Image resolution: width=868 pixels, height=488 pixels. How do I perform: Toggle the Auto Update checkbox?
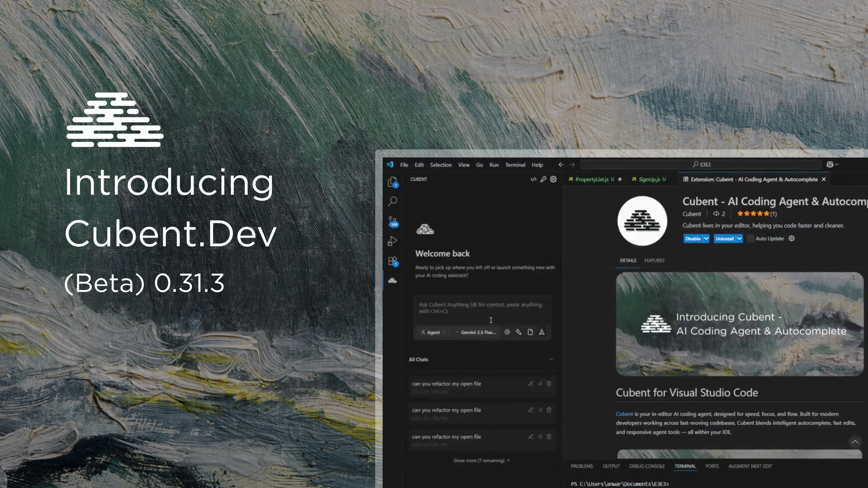click(750, 239)
